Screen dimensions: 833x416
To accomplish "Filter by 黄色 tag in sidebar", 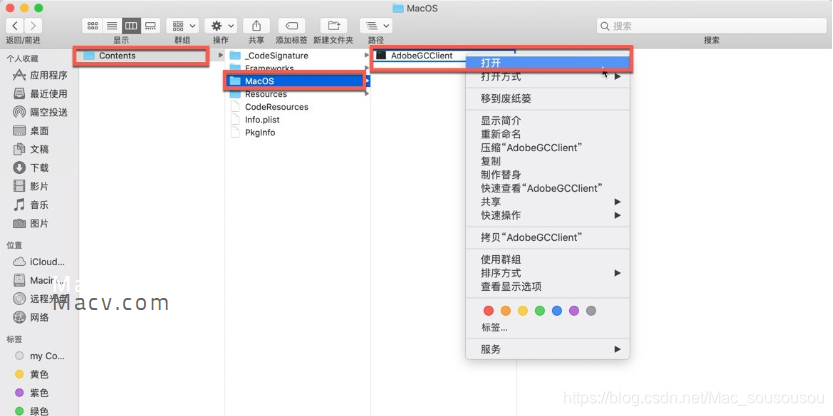I will 31,375.
